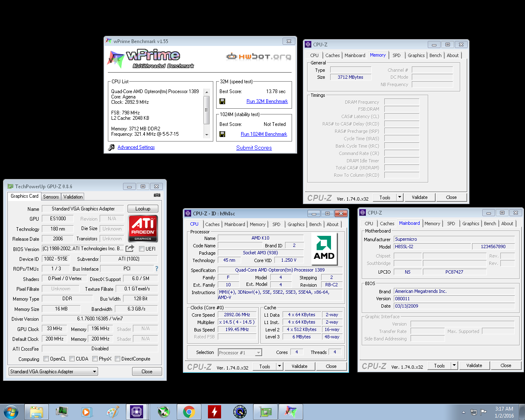This screenshot has width=525, height=420.
Task: Click Validate in CPU-Z h9h8sc window
Action: (299, 366)
